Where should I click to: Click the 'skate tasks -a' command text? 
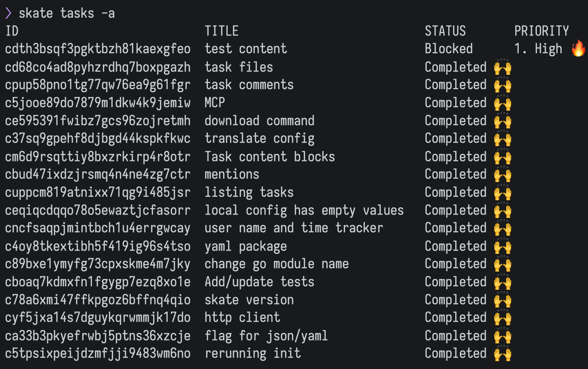tap(67, 13)
